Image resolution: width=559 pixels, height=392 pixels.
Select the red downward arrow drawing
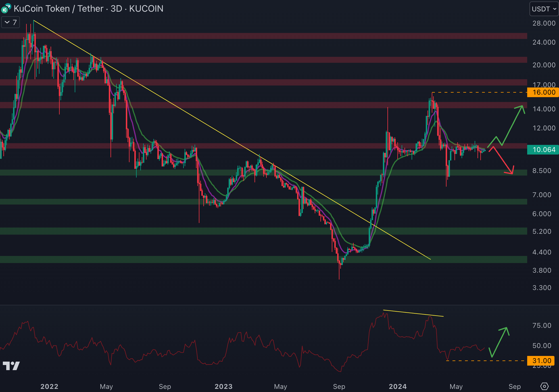coord(503,160)
